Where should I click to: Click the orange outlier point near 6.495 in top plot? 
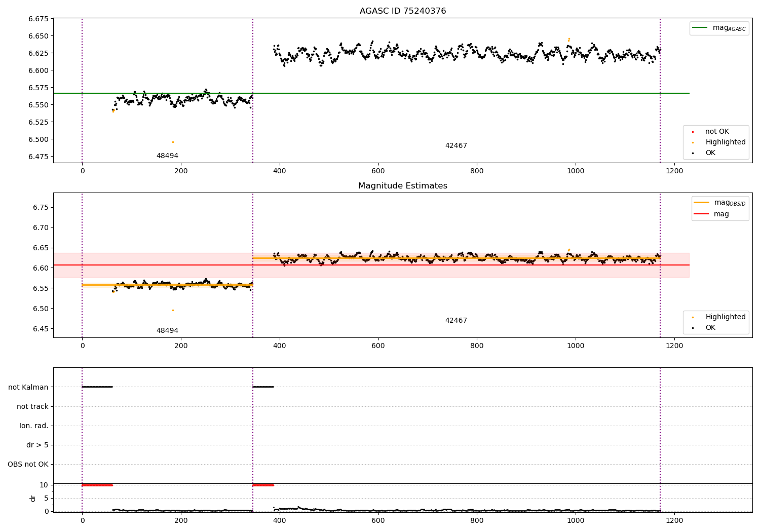point(173,142)
